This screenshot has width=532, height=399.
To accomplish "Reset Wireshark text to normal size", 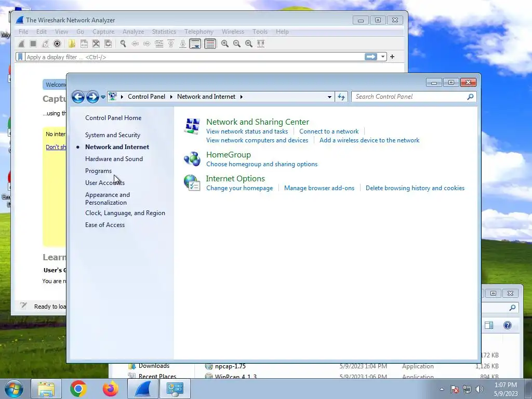I will pyautogui.click(x=249, y=44).
